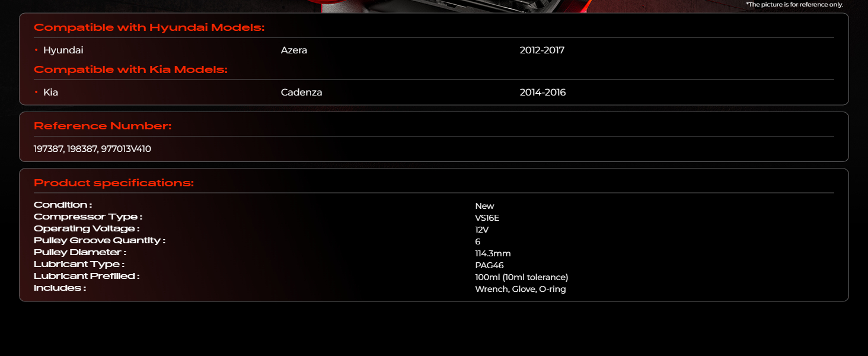Select the '12V' voltage value
Screen dimensions: 868x356
click(481, 230)
